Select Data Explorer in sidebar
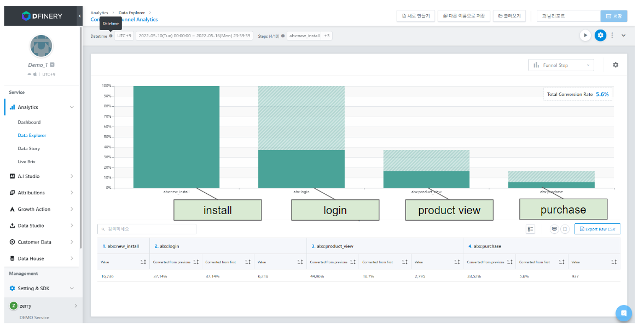Screen dimensions: 644x329 (x=32, y=135)
